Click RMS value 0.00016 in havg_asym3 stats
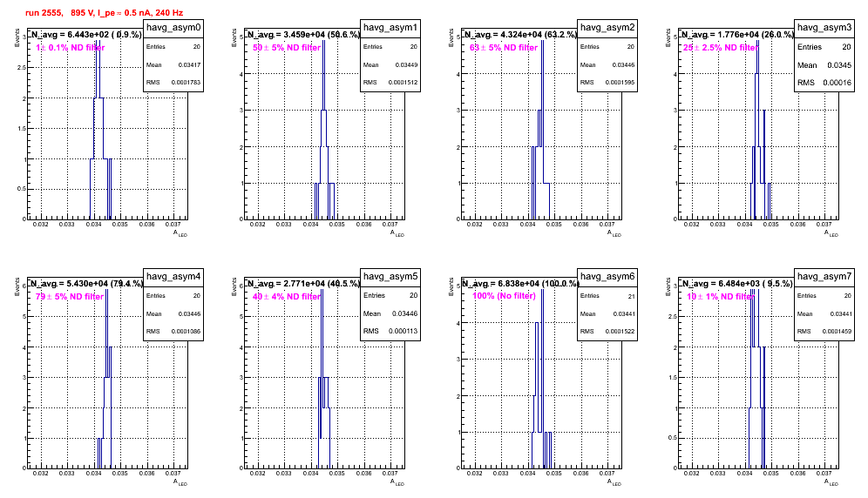Image resolution: width=868 pixels, height=498 pixels. click(x=837, y=83)
